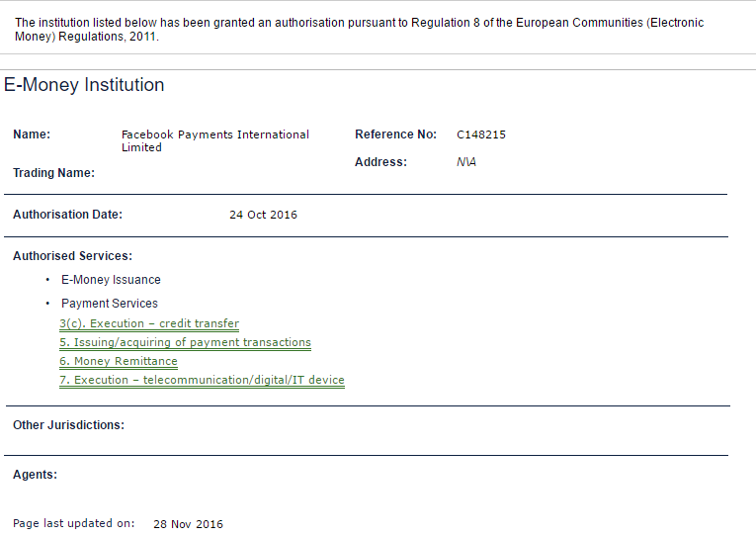
Task: Open the 3(c). Execution – credit transfer link
Action: [149, 323]
